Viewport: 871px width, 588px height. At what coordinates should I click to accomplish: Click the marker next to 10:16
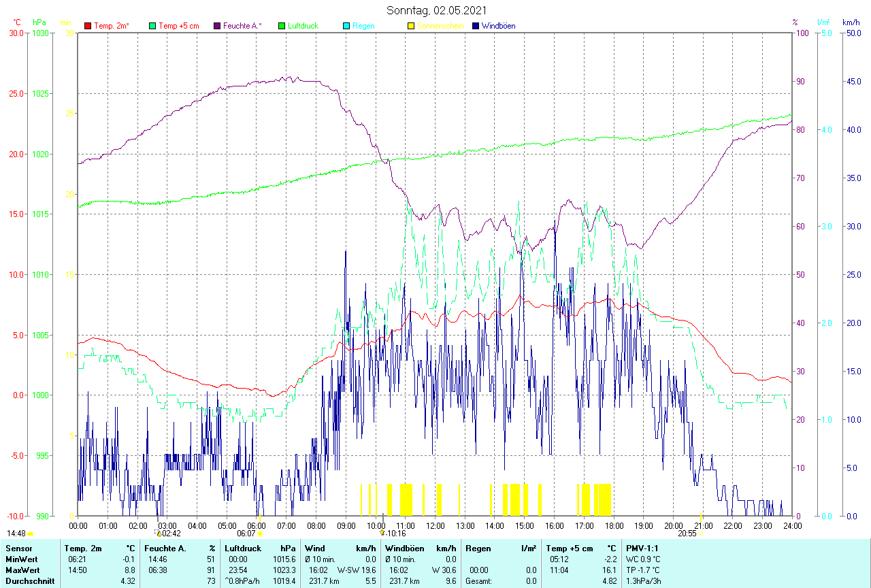(382, 534)
